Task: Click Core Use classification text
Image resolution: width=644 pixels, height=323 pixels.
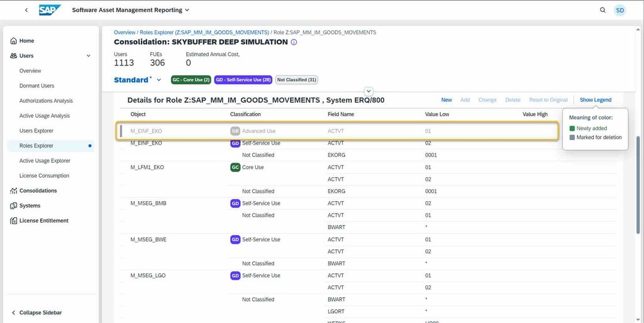Action: tap(253, 167)
